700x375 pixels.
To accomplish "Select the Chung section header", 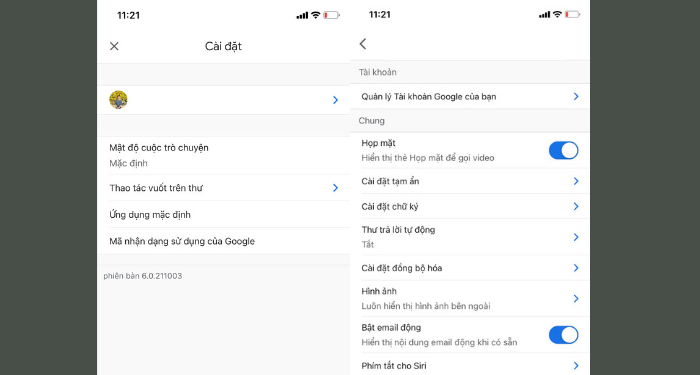I will click(x=371, y=121).
